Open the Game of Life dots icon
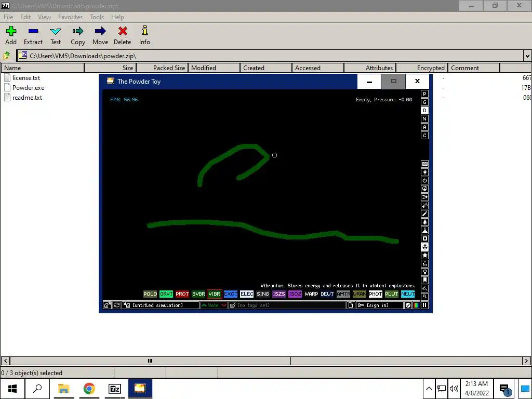The height and width of the screenshot is (399, 532). tap(424, 263)
